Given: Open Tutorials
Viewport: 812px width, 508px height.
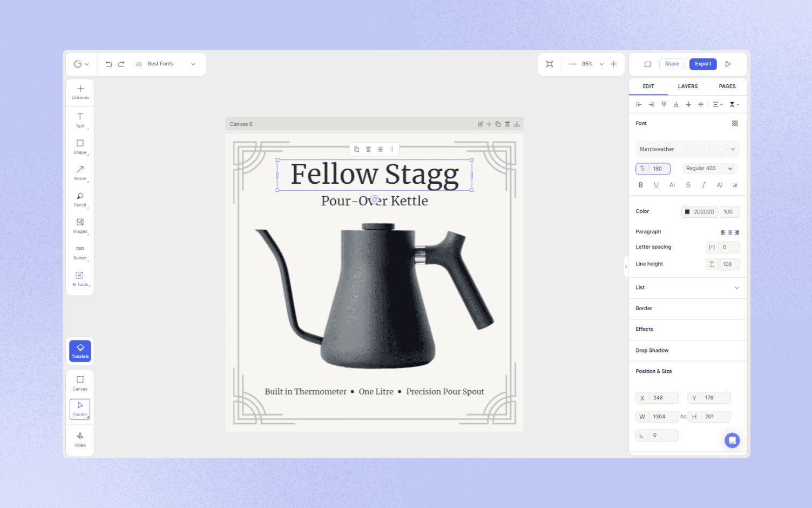Looking at the screenshot, I should point(80,351).
